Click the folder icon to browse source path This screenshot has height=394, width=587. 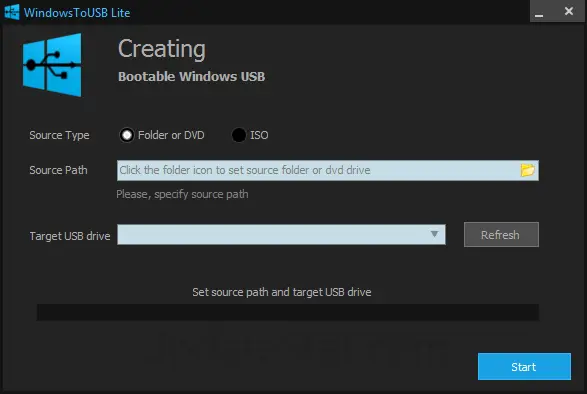tap(527, 170)
